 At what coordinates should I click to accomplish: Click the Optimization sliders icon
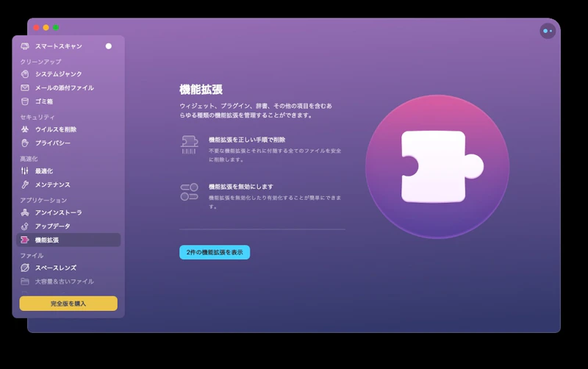(x=25, y=171)
